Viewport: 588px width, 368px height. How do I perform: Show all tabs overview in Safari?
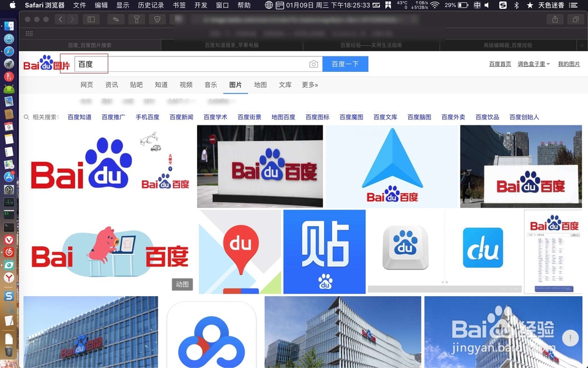pos(575,19)
